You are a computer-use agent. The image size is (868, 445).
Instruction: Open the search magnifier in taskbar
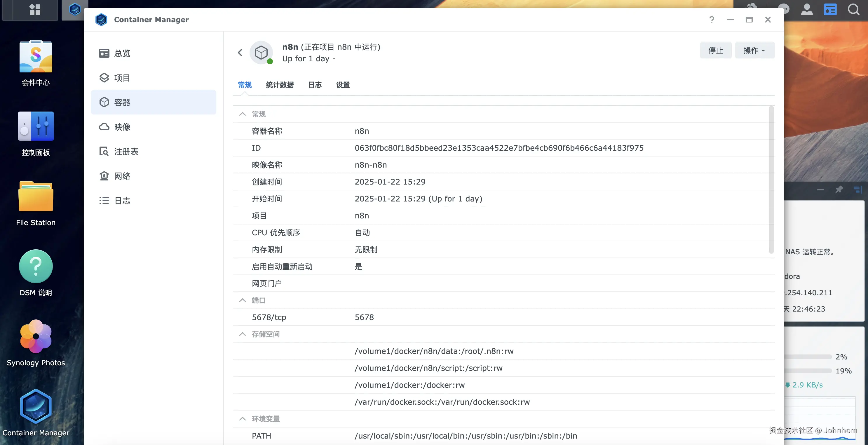pyautogui.click(x=853, y=9)
